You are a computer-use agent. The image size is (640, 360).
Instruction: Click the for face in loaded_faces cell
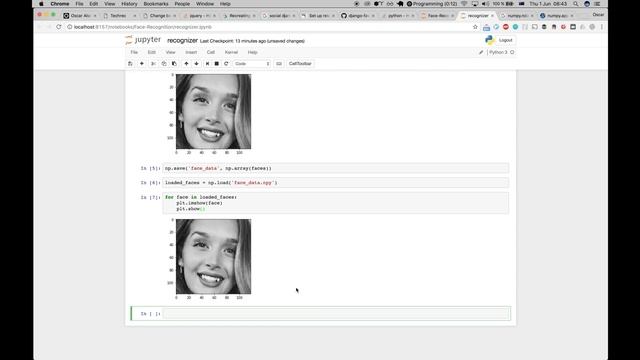[336, 203]
